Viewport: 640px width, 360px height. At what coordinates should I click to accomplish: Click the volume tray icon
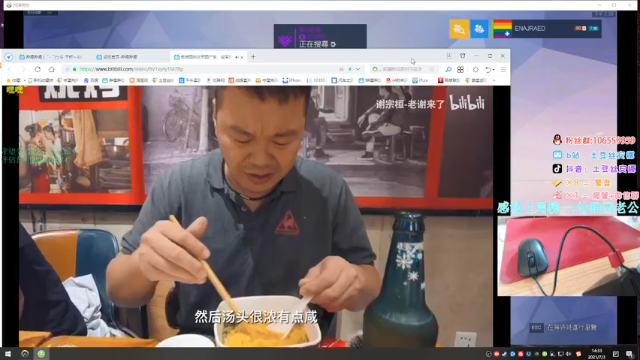coord(569,354)
